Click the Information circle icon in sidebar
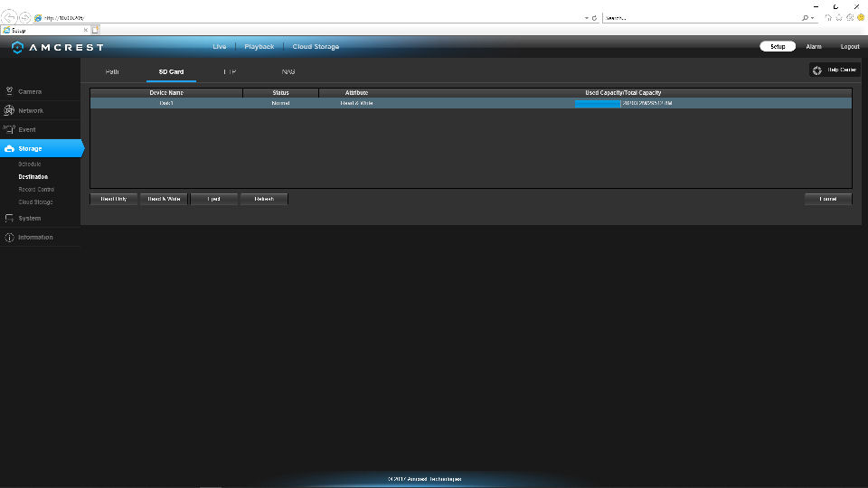 (9, 238)
